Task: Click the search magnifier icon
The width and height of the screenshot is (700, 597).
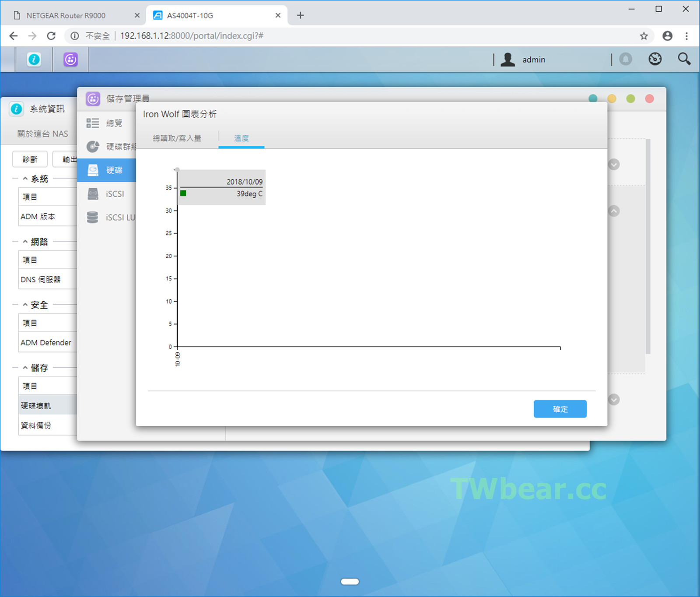Action: tap(684, 59)
